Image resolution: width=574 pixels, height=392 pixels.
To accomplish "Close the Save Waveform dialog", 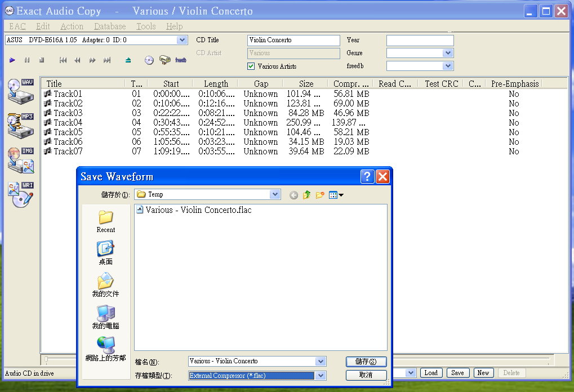I will 382,177.
